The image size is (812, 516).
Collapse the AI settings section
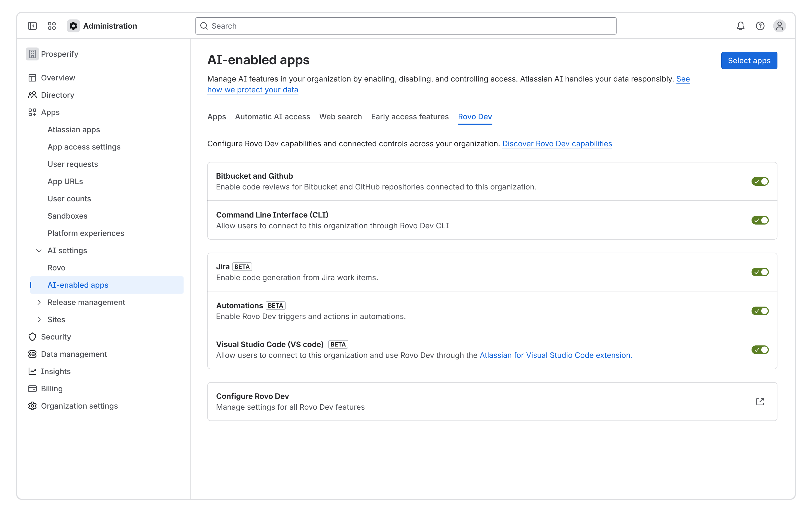coord(39,250)
